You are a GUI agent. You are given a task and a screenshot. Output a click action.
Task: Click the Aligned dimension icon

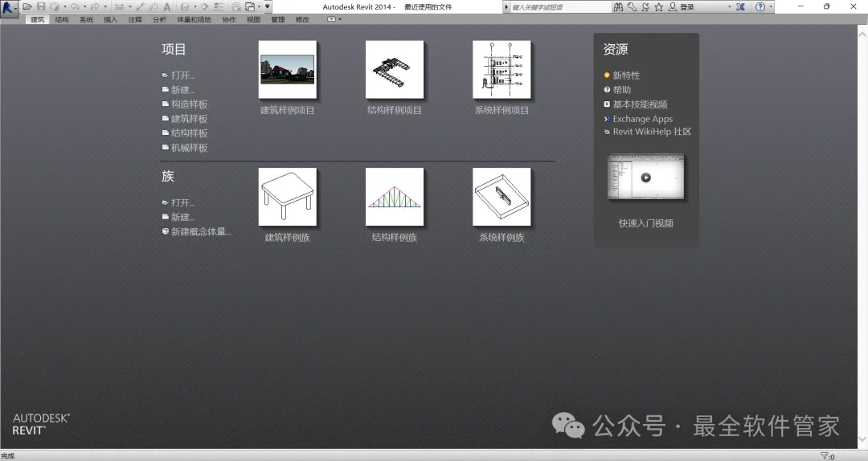(x=140, y=6)
